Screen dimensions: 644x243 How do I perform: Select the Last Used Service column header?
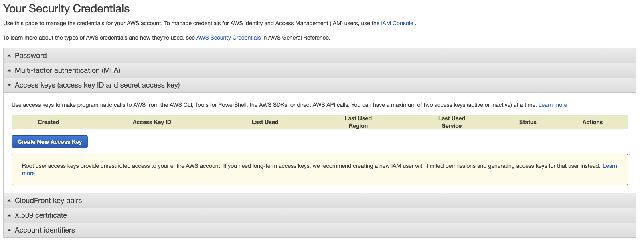point(452,122)
